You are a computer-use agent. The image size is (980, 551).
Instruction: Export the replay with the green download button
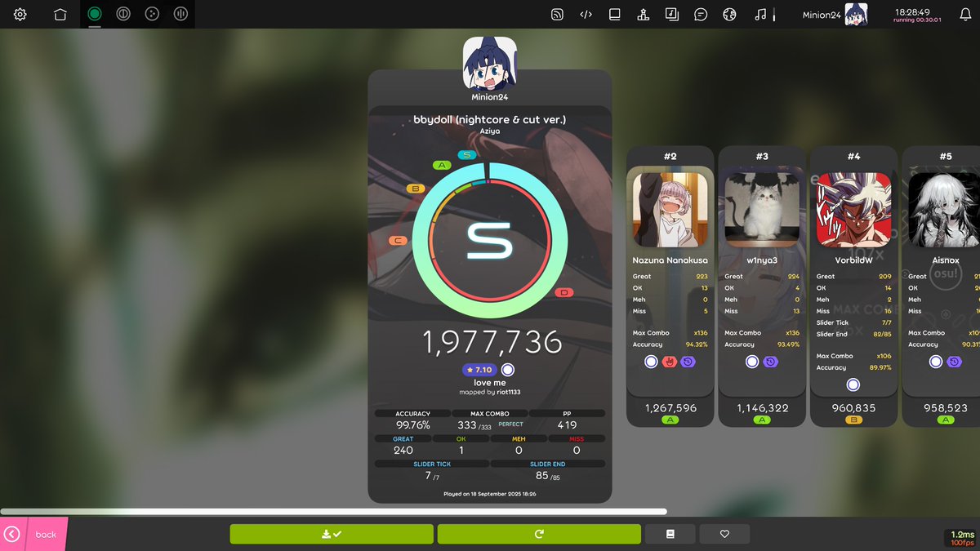click(x=331, y=533)
